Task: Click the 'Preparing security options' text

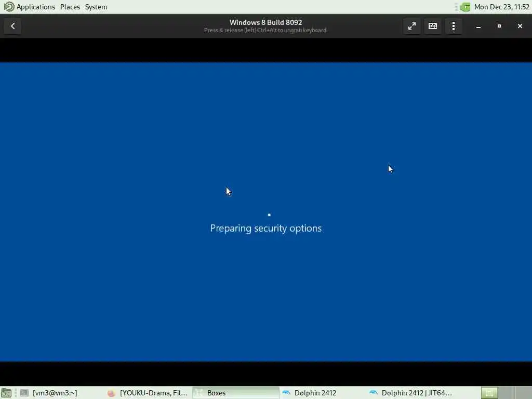Action: [265, 229]
